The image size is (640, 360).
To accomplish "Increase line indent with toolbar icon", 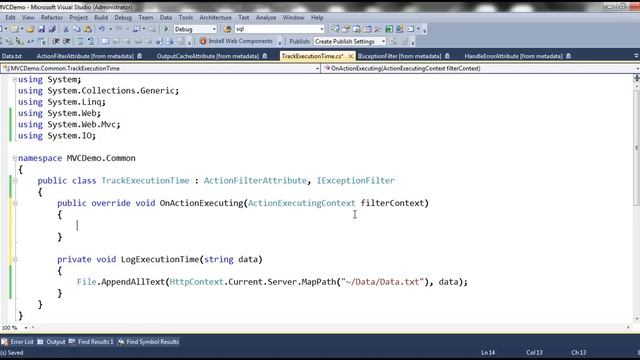I will (67, 41).
